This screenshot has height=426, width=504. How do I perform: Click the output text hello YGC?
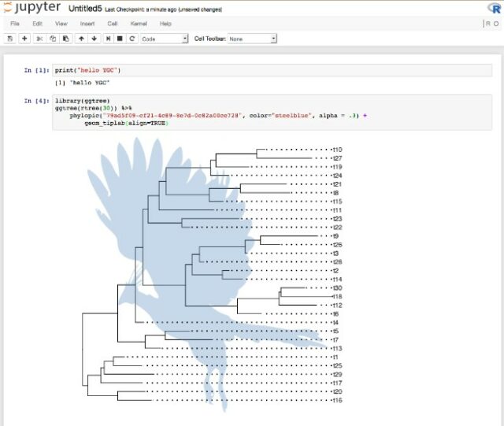[82, 83]
